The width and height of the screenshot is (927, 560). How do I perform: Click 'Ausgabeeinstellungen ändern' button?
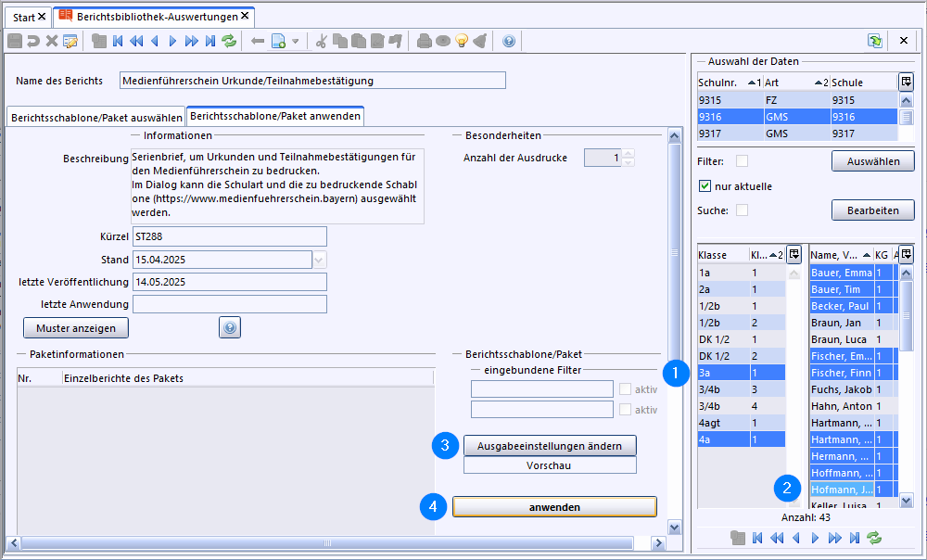(549, 446)
